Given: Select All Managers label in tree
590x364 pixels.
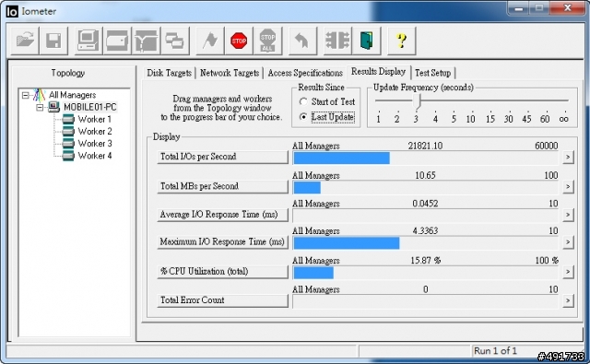Looking at the screenshot, I should (x=72, y=95).
